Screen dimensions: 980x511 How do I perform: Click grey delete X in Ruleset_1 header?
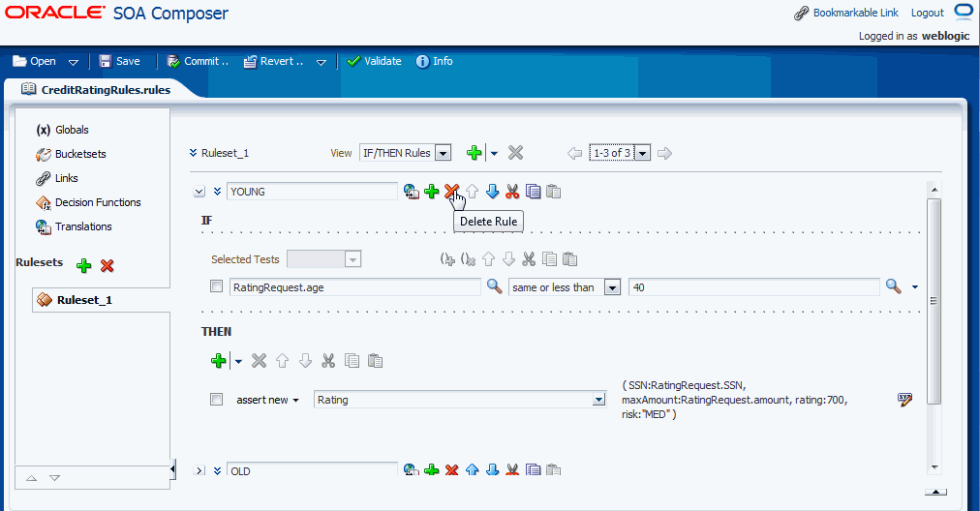click(515, 152)
